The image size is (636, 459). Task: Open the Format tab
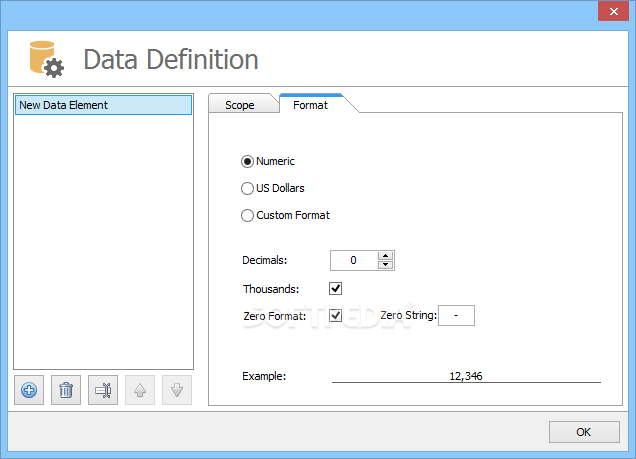(311, 105)
